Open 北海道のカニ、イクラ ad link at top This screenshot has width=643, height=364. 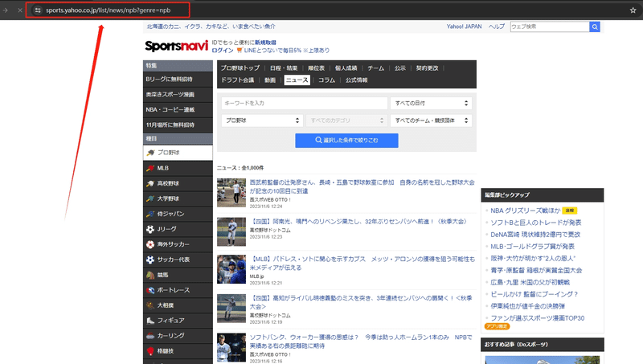coord(211,27)
